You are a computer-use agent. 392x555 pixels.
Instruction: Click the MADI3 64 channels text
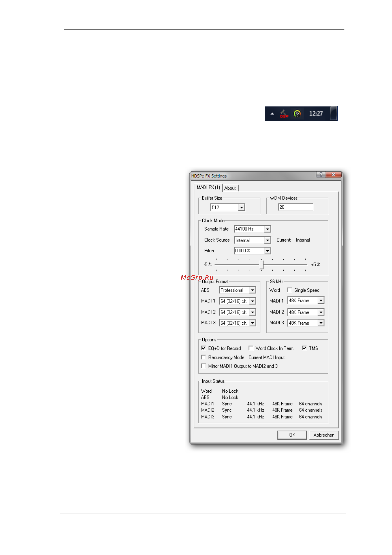(311, 417)
